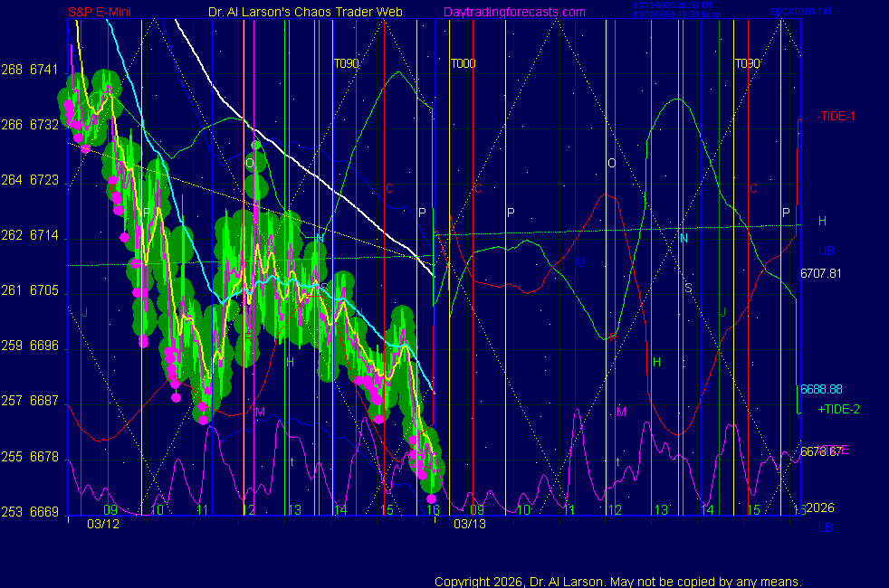Open the Daytradingforecasts.com link
889x588 pixels.
click(513, 13)
